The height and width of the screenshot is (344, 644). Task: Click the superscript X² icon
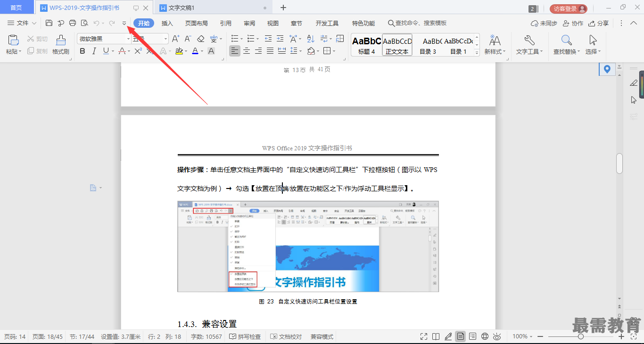[x=138, y=51]
